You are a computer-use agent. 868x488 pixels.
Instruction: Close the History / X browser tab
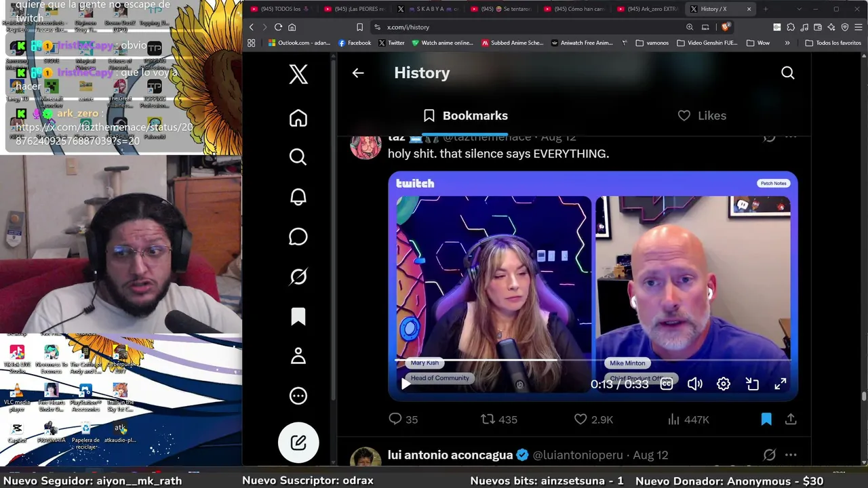749,9
